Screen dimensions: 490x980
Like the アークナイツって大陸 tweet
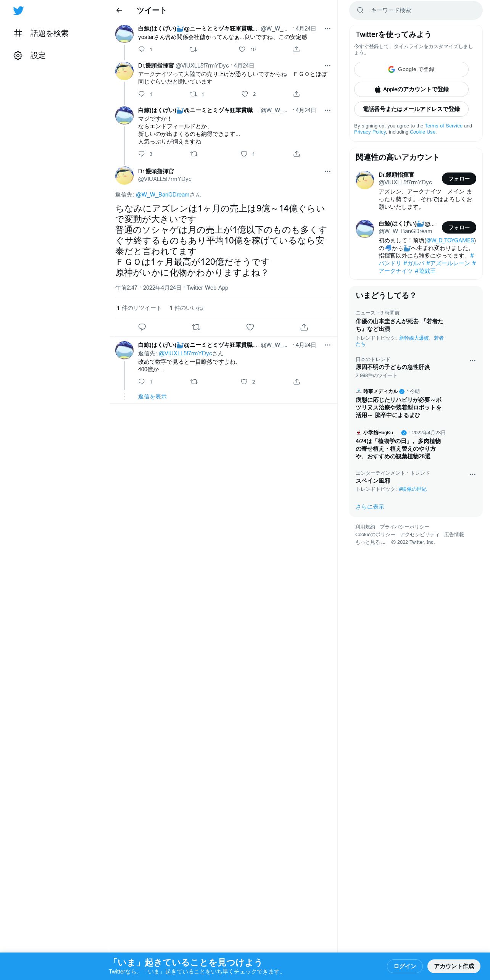click(245, 94)
